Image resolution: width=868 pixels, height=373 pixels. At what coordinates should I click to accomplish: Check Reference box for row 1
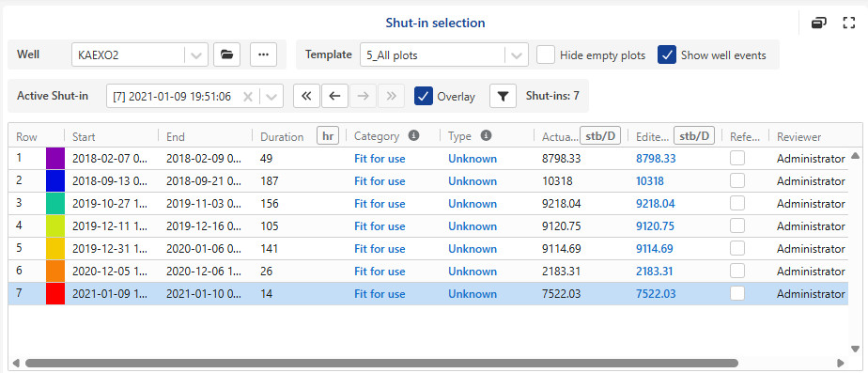pyautogui.click(x=736, y=158)
